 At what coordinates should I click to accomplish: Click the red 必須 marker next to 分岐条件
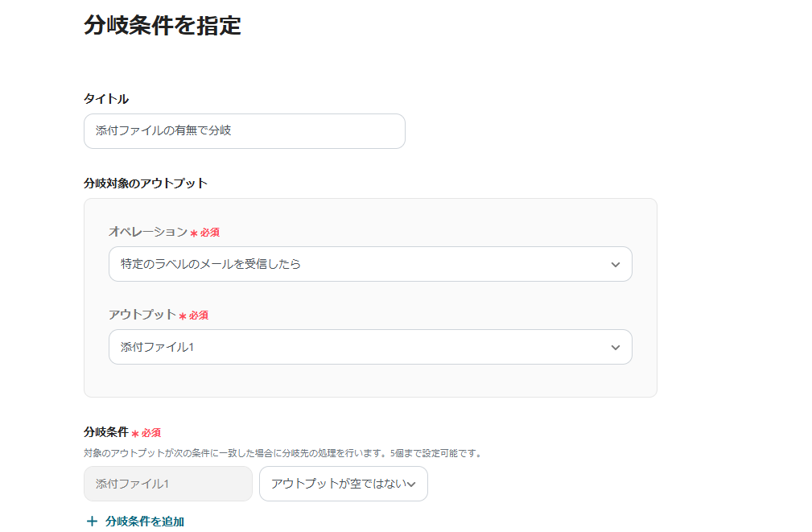coord(146,433)
